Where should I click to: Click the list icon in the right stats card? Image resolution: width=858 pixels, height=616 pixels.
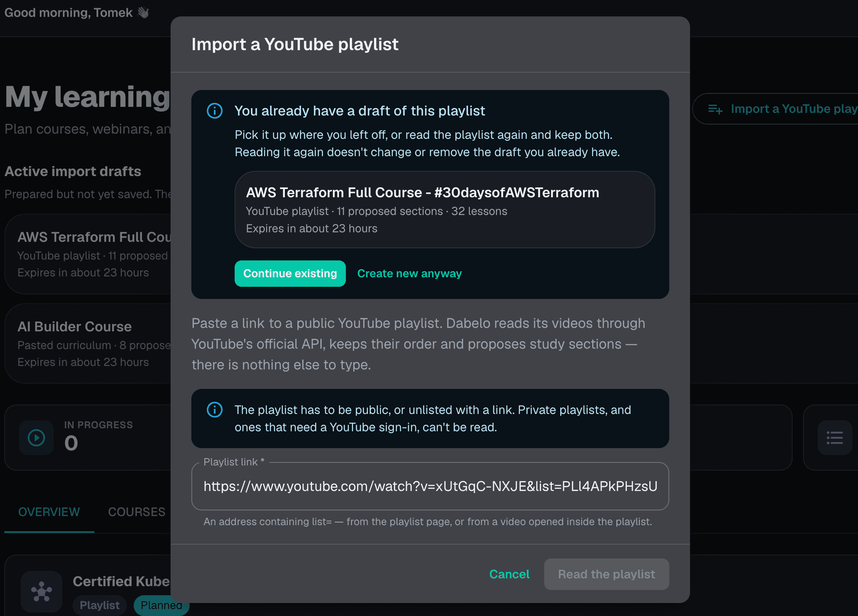835,438
